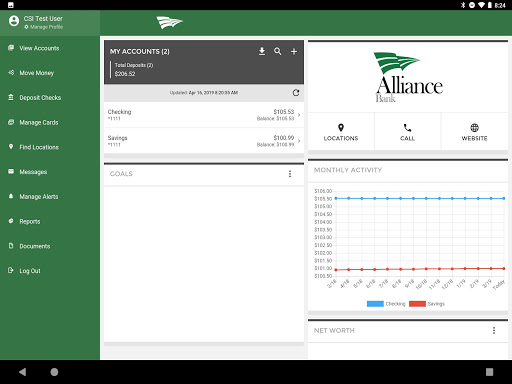The height and width of the screenshot is (384, 512).
Task: Tap the Android back navigation button
Action: click(22, 372)
